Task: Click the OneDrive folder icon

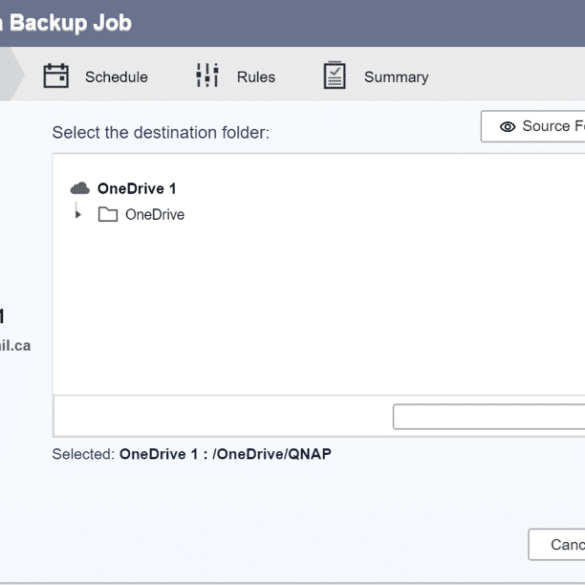Action: pos(108,215)
